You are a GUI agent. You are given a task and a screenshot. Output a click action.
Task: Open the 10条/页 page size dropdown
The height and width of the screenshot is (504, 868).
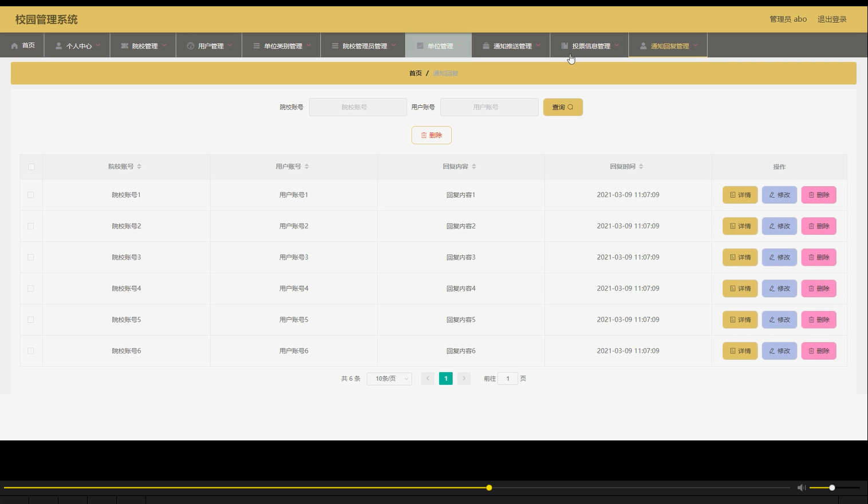(389, 379)
